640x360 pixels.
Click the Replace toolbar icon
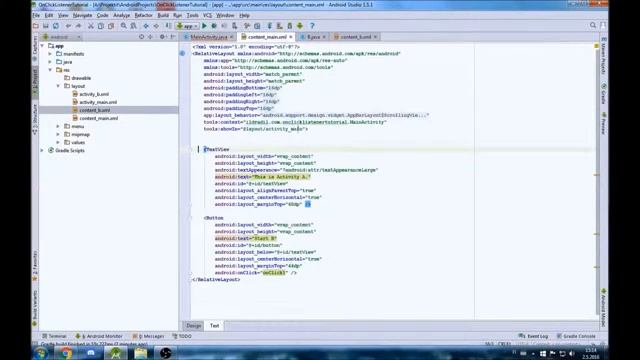click(x=133, y=26)
